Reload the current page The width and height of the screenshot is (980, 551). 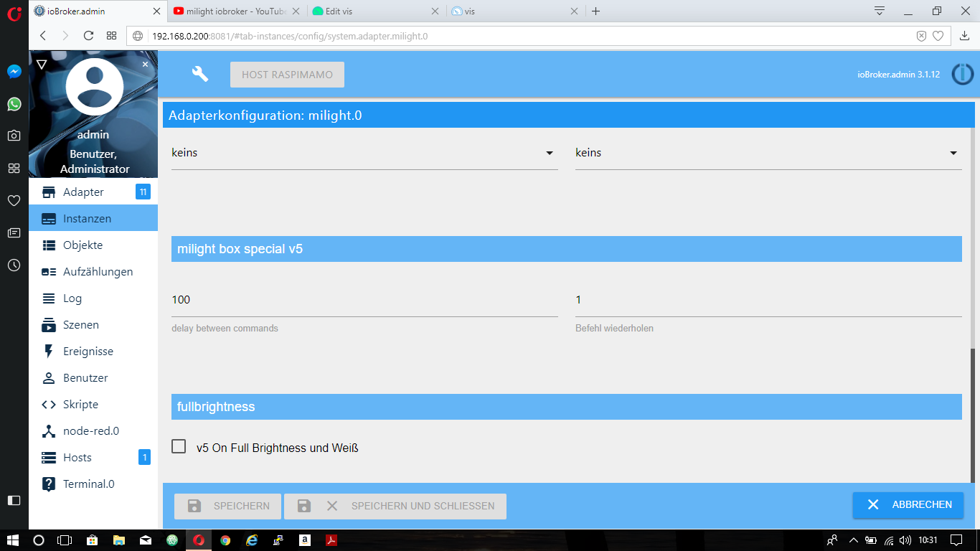click(89, 36)
